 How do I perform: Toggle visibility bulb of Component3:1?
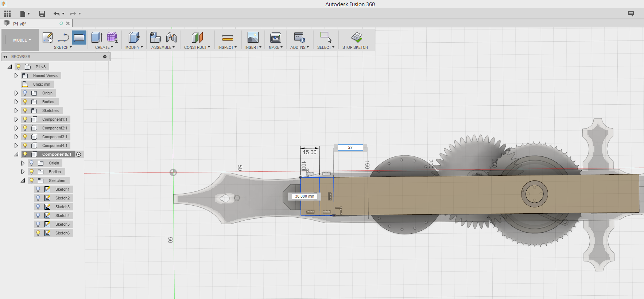click(25, 137)
